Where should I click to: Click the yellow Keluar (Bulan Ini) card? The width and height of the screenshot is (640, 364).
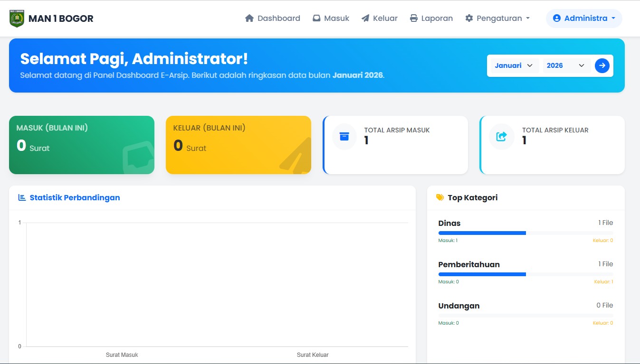click(x=238, y=145)
